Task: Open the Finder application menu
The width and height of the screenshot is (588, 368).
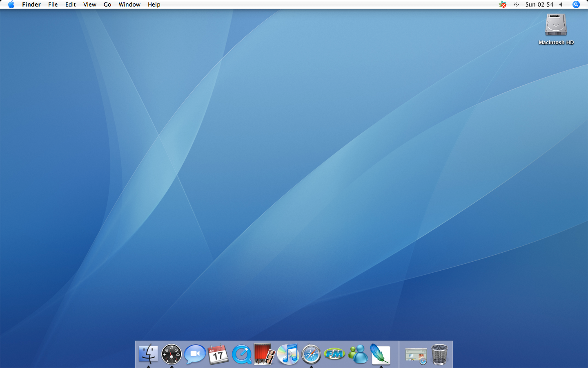Action: [31, 4]
